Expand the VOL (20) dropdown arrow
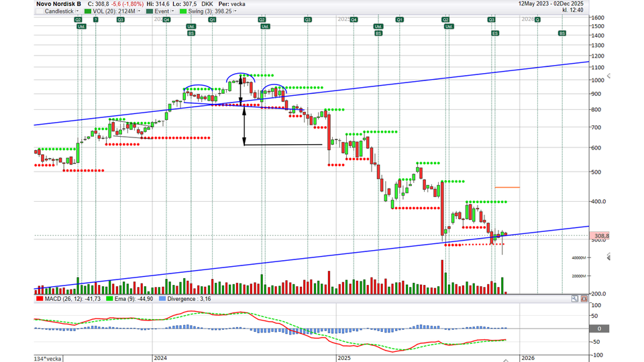 point(140,11)
